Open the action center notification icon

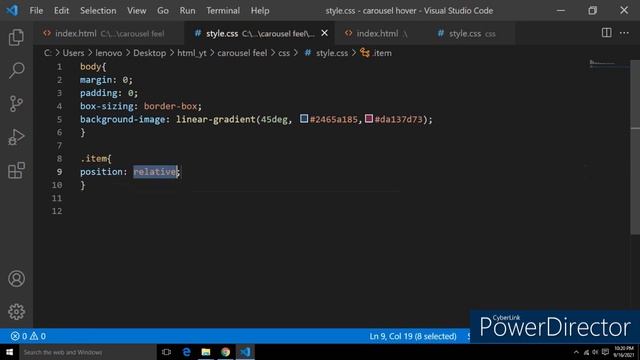[605, 352]
